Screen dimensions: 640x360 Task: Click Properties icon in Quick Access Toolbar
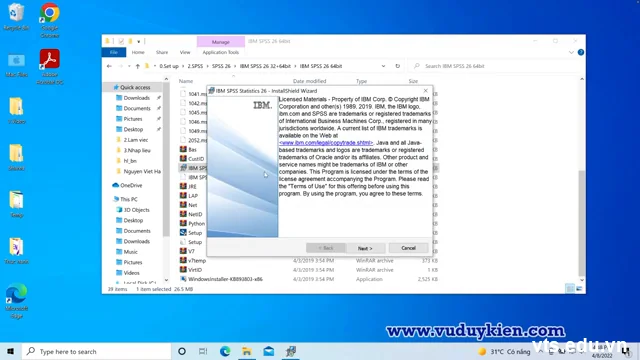click(x=121, y=41)
